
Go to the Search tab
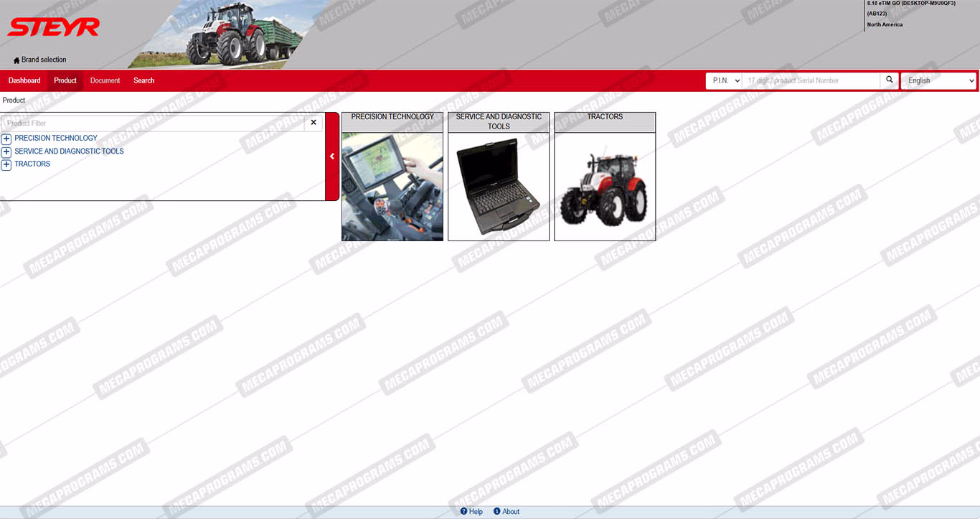click(143, 80)
